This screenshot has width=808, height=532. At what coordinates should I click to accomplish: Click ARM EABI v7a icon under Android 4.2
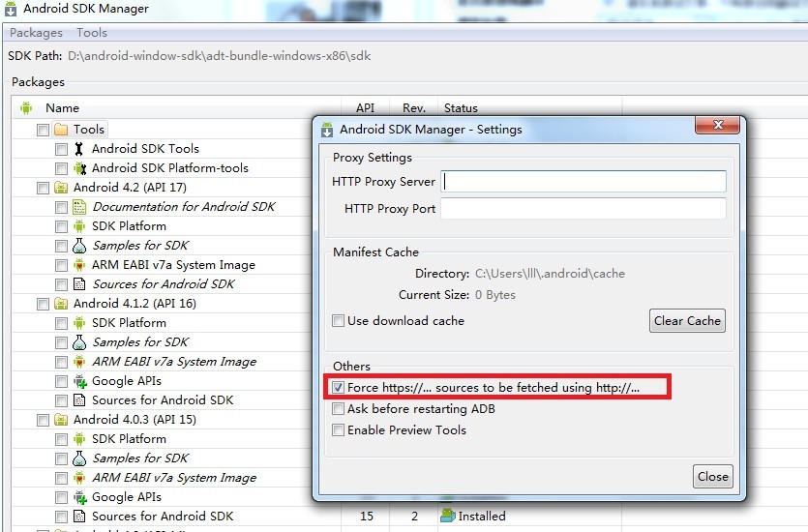[x=78, y=265]
